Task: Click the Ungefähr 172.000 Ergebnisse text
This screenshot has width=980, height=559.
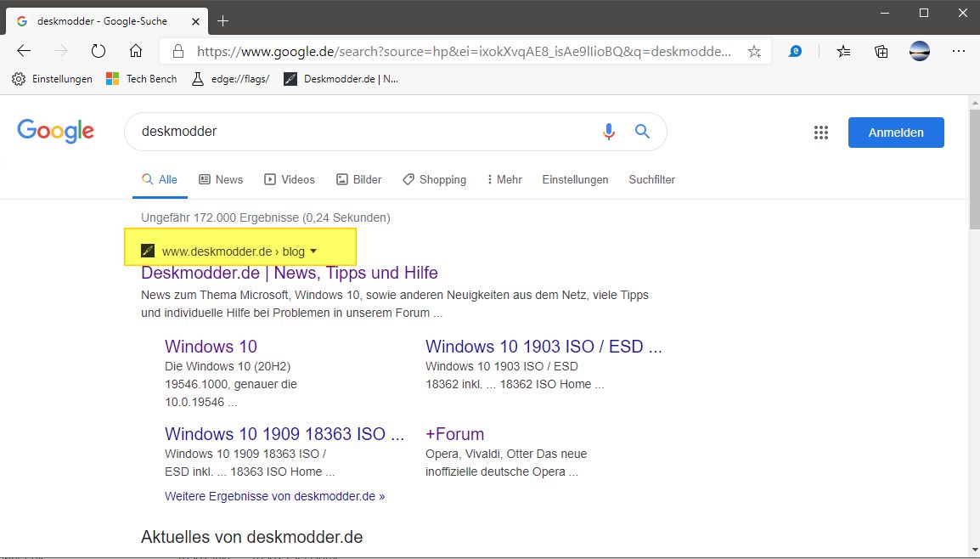Action: click(x=266, y=217)
